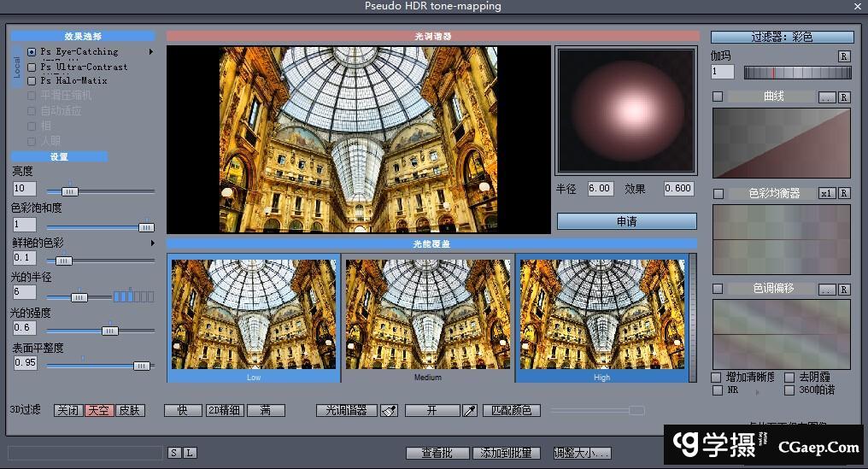Click the R reset button for 色调偏移
The height and width of the screenshot is (469, 868).
(x=844, y=290)
